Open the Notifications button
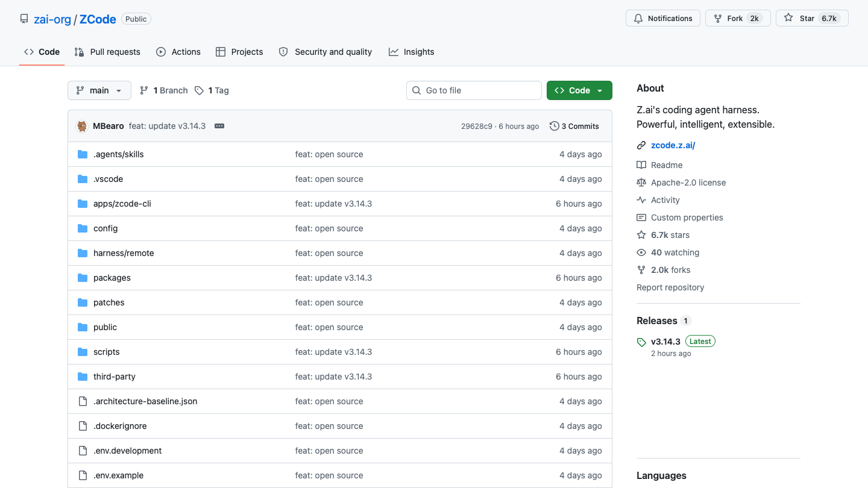The image size is (868, 488). coord(663,18)
